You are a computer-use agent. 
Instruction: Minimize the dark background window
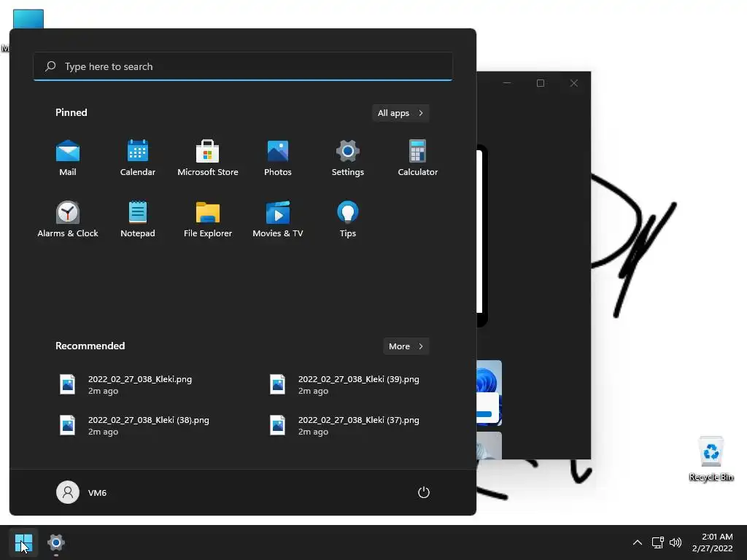point(507,83)
